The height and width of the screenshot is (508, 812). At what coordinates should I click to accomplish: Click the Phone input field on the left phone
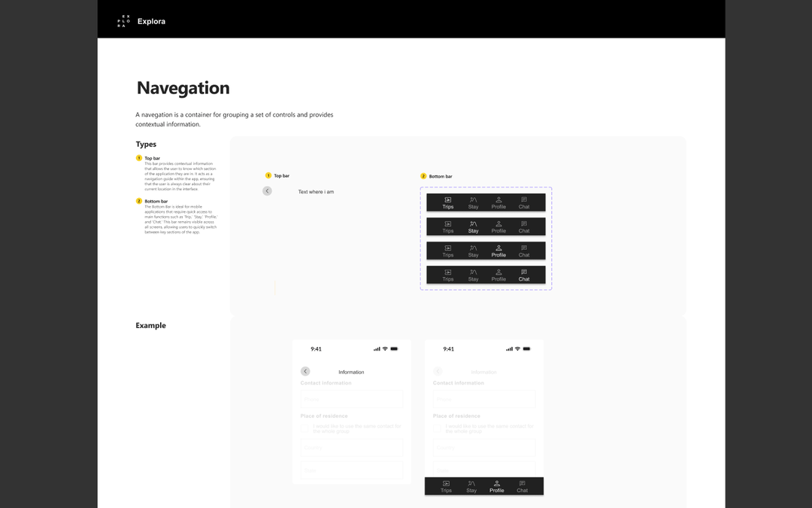[351, 399]
